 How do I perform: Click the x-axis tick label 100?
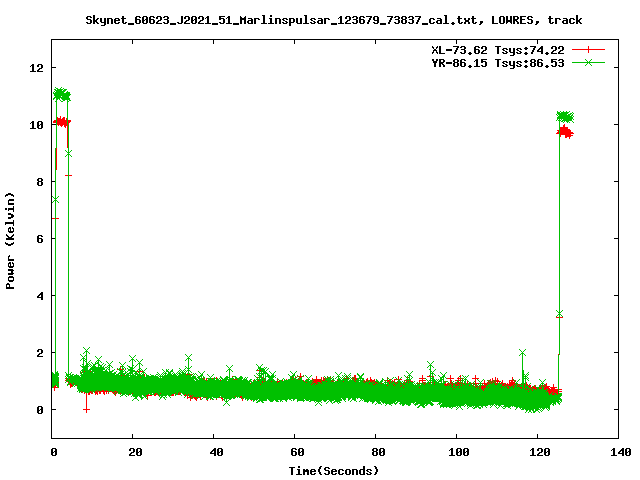pos(458,452)
